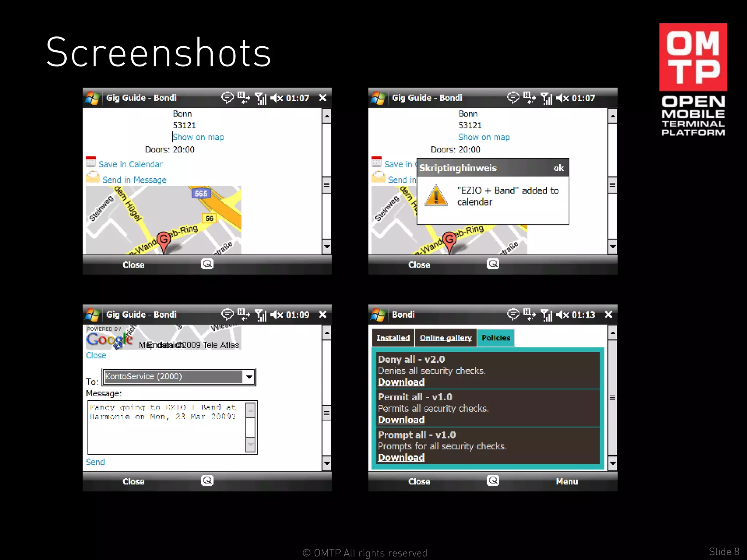This screenshot has height=560, width=747.
Task: Click into the Message text area
Action: [166, 428]
